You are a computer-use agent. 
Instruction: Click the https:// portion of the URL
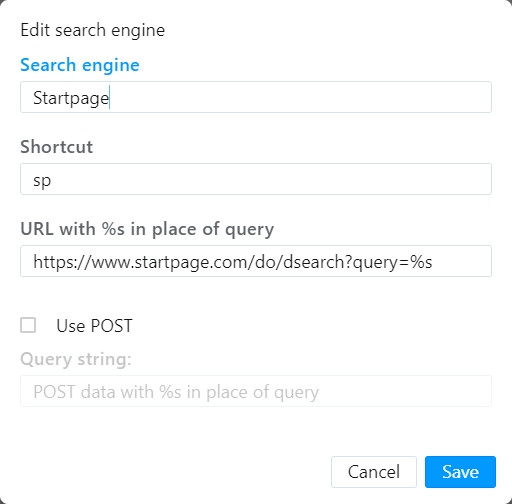click(x=62, y=262)
